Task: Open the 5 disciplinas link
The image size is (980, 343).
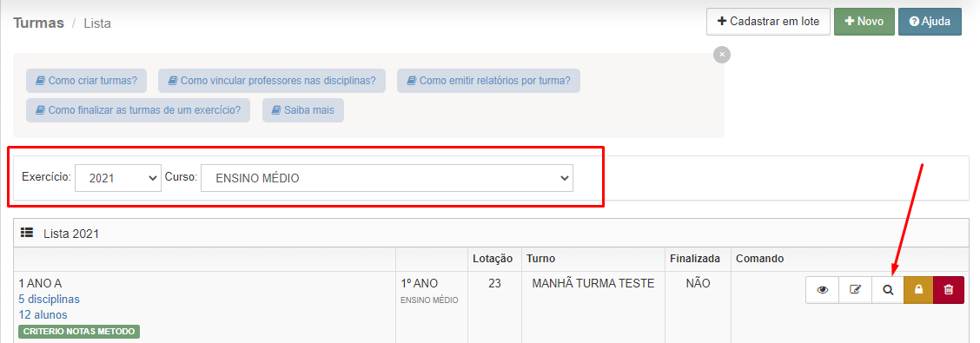Action: pyautogui.click(x=50, y=300)
